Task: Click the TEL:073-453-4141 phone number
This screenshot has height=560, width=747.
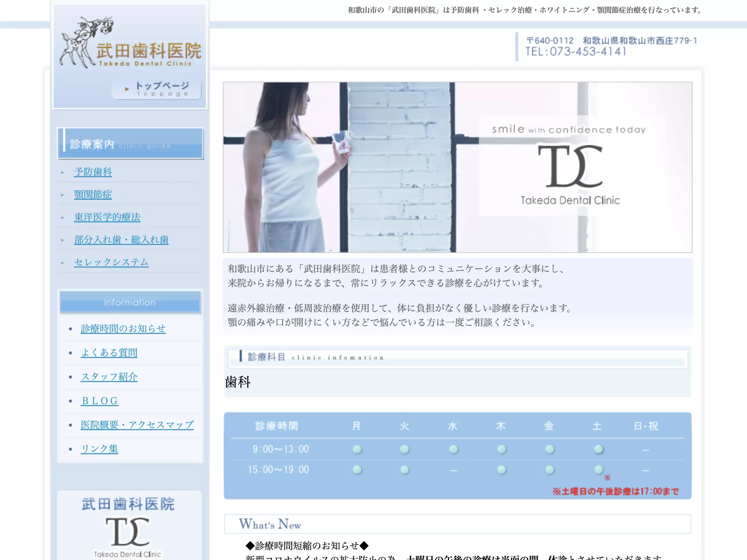Action: pos(576,52)
